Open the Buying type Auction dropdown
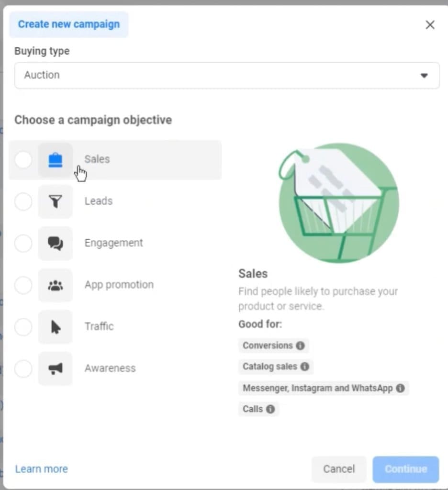This screenshot has height=490, width=448. 227,75
